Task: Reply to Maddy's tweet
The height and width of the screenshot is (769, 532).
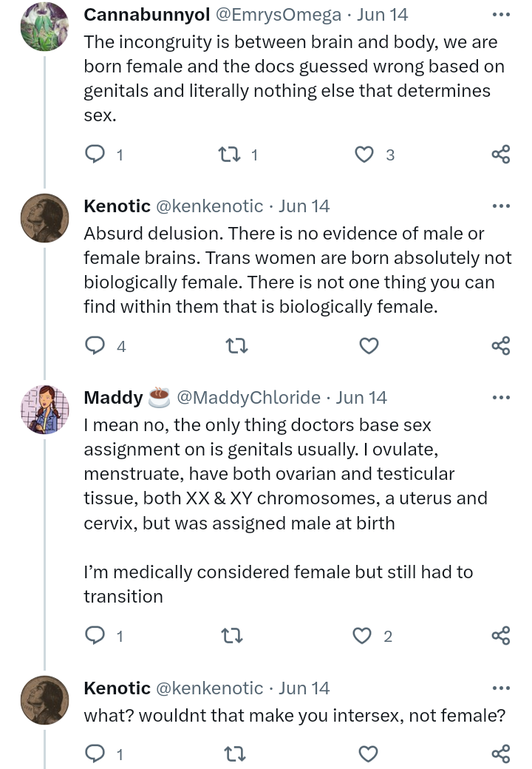Action: pos(95,635)
